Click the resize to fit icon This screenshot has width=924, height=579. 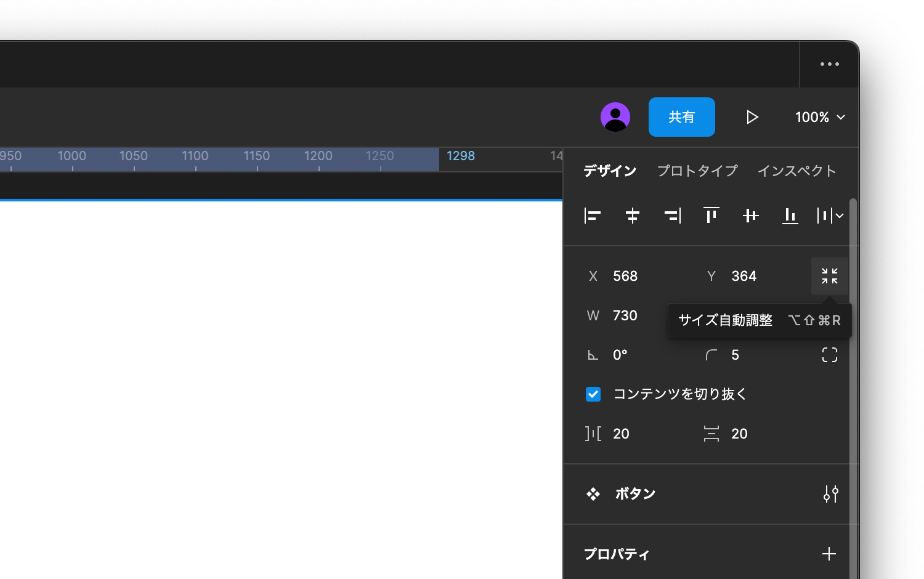click(830, 276)
